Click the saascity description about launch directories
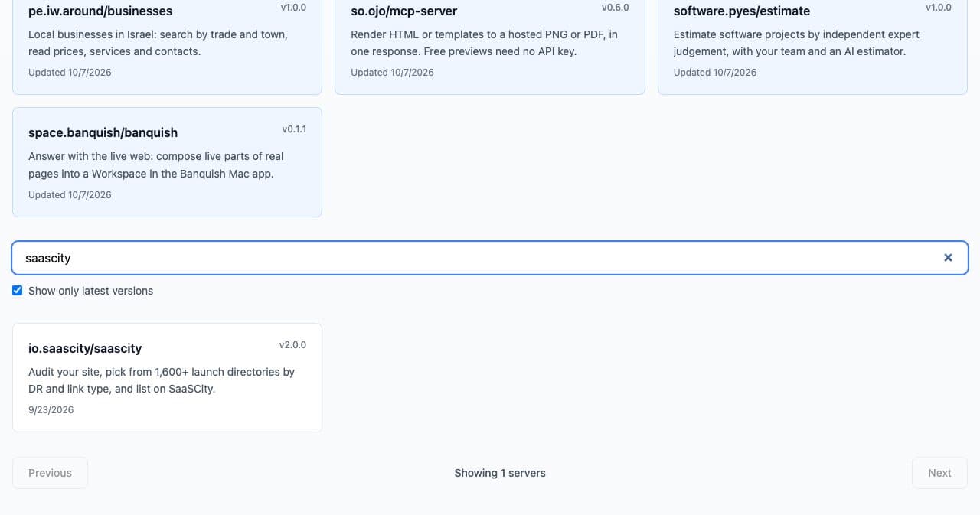Image resolution: width=980 pixels, height=515 pixels. click(x=162, y=380)
